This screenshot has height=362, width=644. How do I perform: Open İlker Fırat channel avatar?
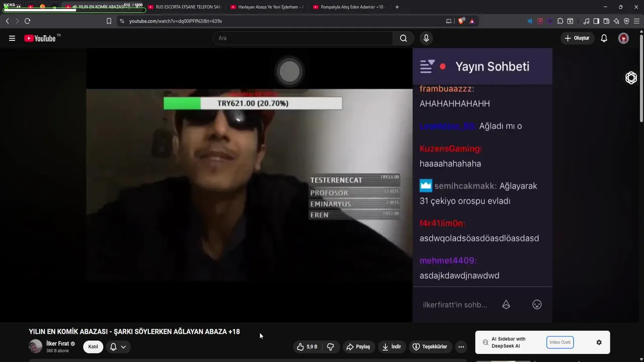coord(35,346)
